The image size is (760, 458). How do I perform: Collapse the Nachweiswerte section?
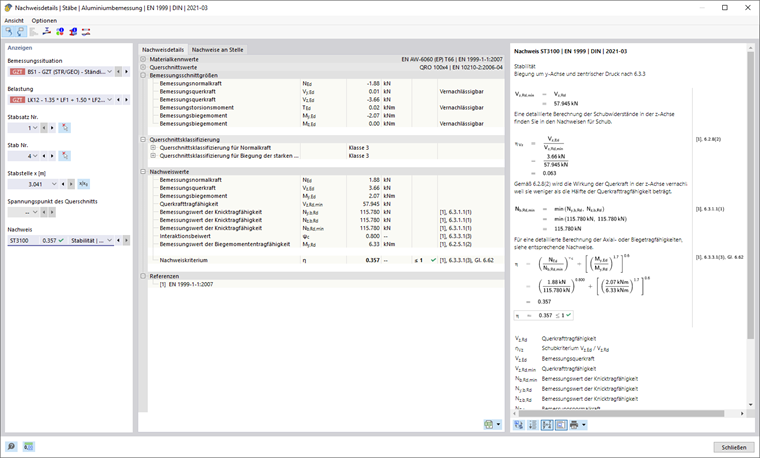pyautogui.click(x=143, y=172)
